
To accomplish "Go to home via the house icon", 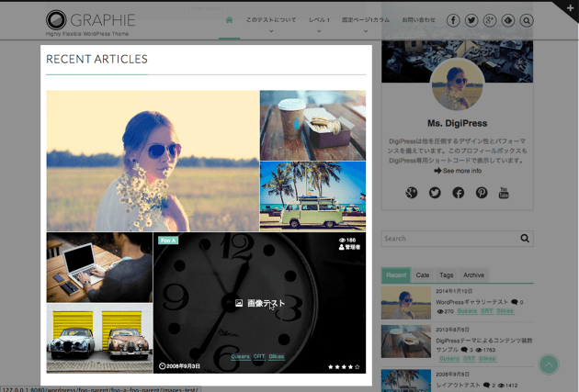I will coord(230,20).
